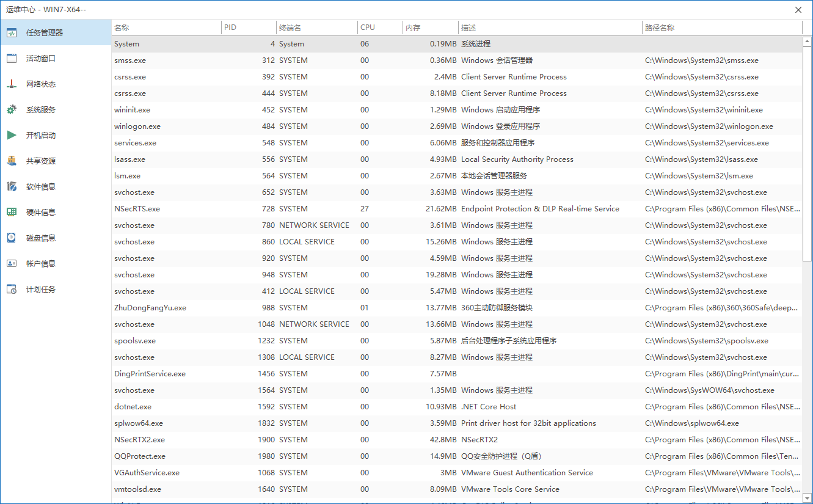813x504 pixels.
Task: Click the 21.62MB memory value
Action: (x=441, y=209)
